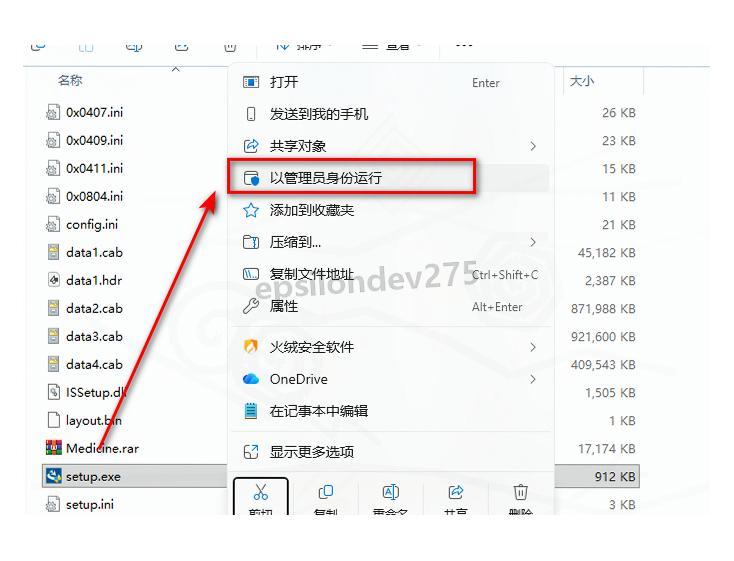Select file data4.cab
734x561 pixels.
(94, 364)
